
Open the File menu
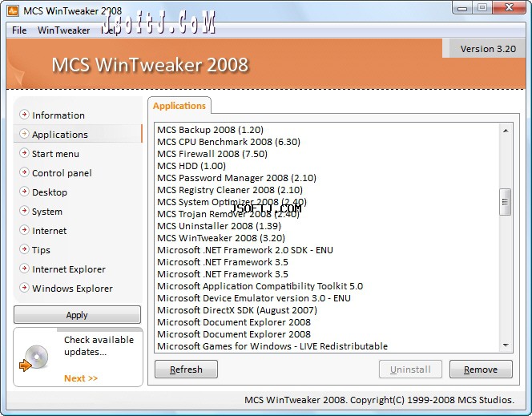(x=19, y=30)
